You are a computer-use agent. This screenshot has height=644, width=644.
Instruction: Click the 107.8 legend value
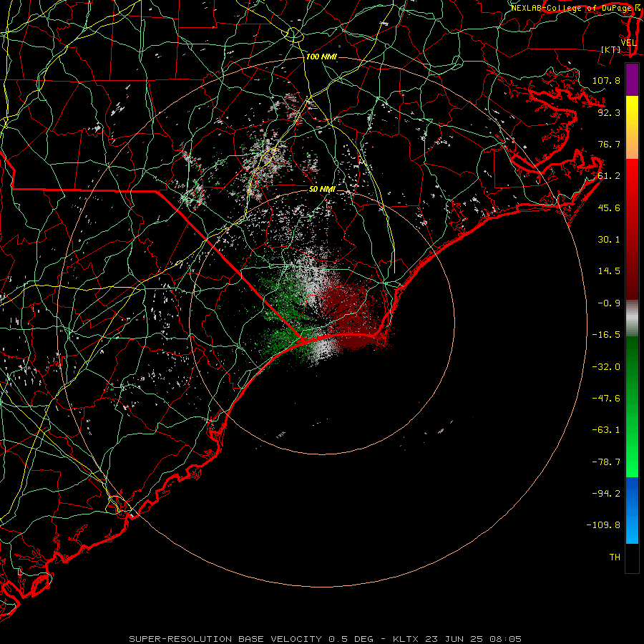(x=606, y=80)
